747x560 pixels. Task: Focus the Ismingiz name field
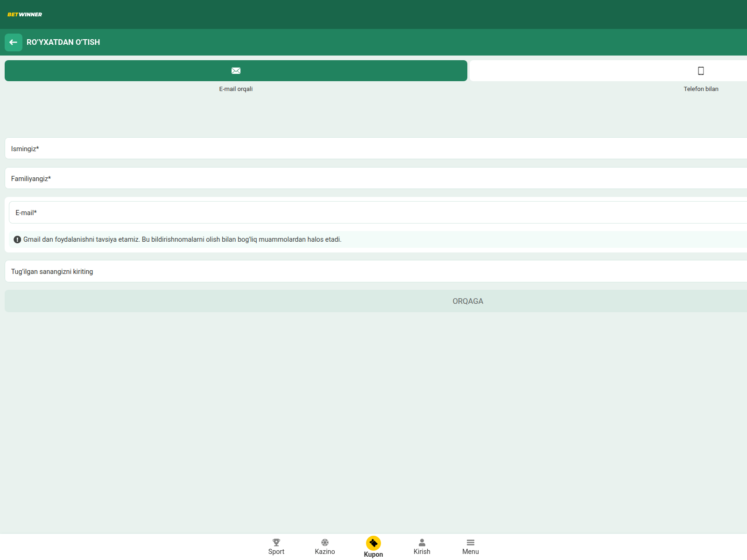click(x=376, y=148)
